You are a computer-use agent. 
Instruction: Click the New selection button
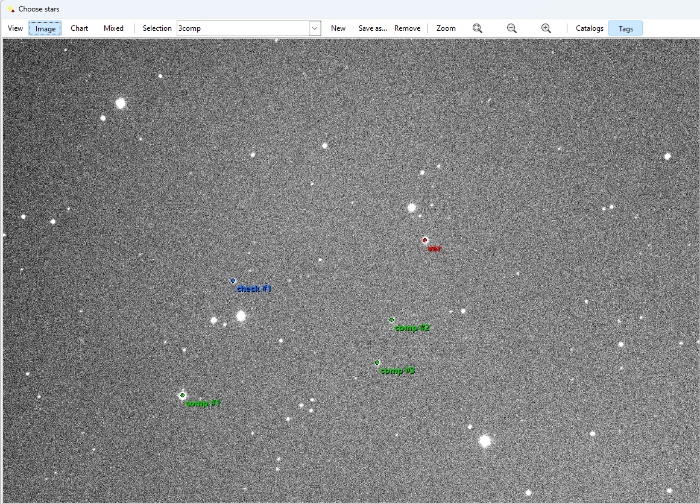pos(338,28)
